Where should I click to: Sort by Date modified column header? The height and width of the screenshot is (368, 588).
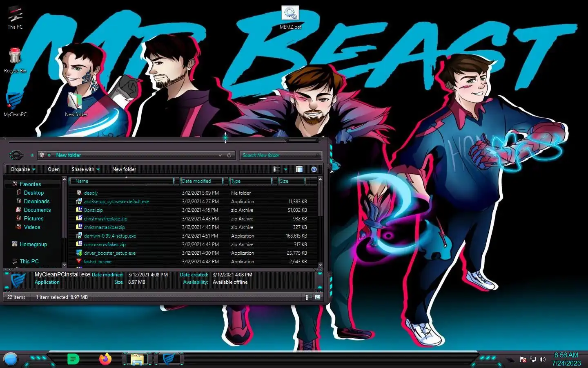[x=202, y=181]
